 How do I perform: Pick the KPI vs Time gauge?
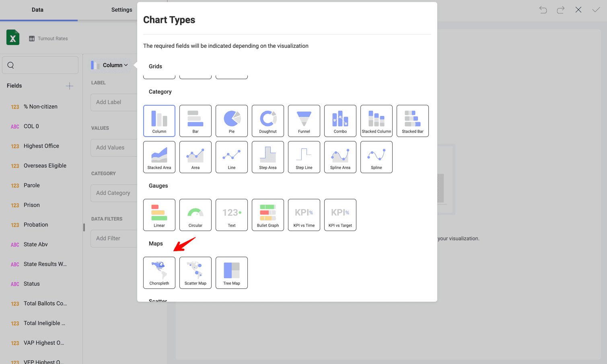(304, 215)
